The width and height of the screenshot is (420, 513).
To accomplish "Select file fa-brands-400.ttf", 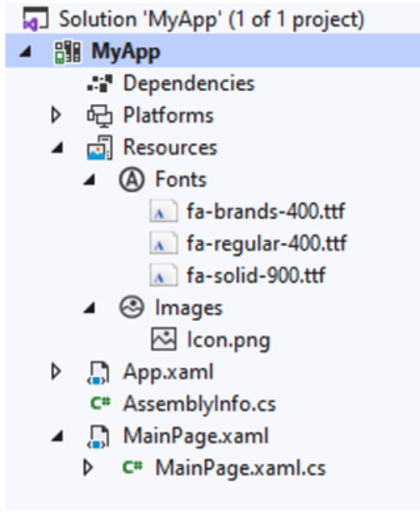I will (266, 211).
